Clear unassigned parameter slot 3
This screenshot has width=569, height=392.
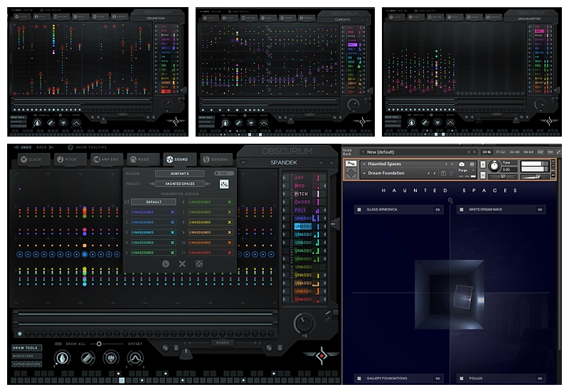coord(172,233)
